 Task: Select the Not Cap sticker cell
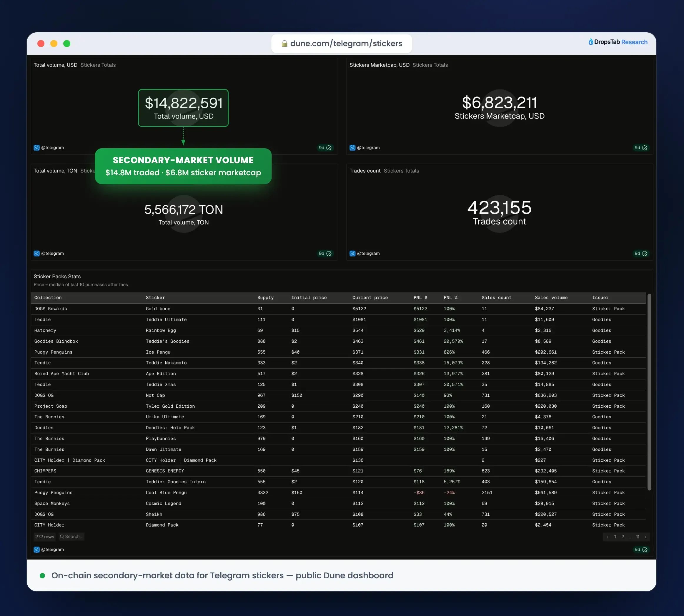click(155, 395)
